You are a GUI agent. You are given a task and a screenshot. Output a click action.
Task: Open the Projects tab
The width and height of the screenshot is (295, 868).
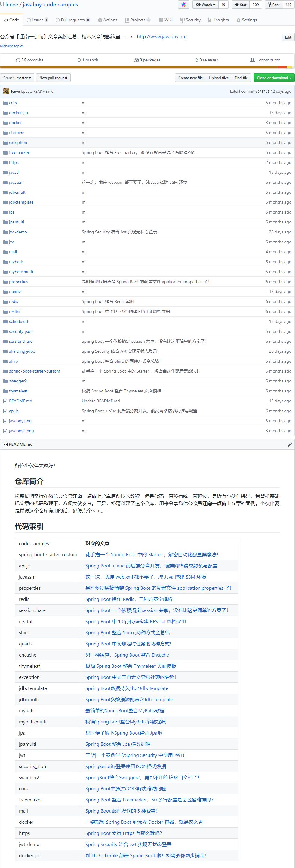click(138, 20)
